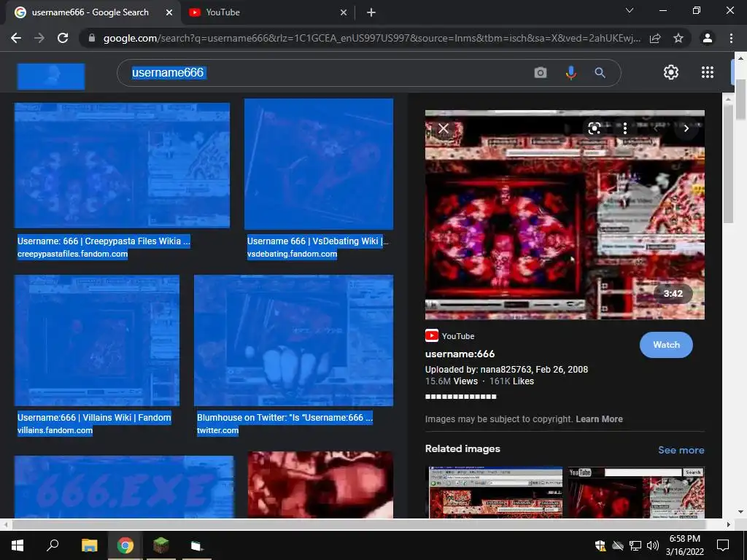The image size is (747, 560).
Task: Bookmark this page with the star icon
Action: tap(678, 38)
